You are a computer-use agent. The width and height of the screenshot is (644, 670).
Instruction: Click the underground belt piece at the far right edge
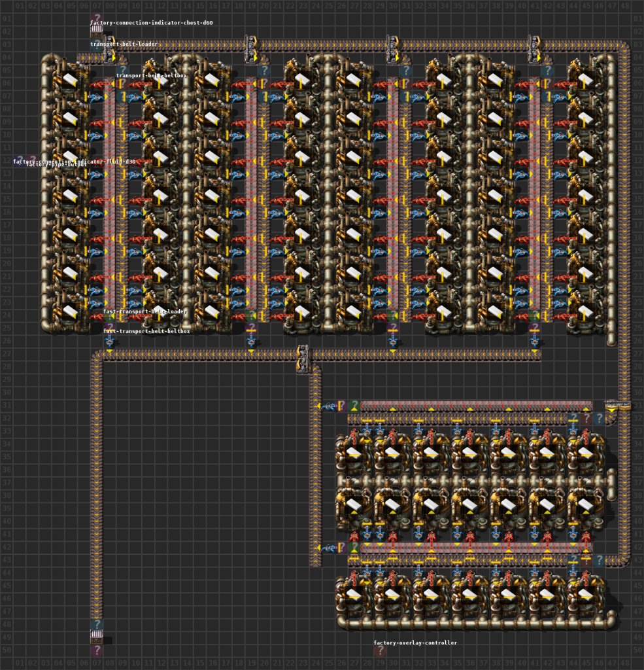click(x=618, y=406)
